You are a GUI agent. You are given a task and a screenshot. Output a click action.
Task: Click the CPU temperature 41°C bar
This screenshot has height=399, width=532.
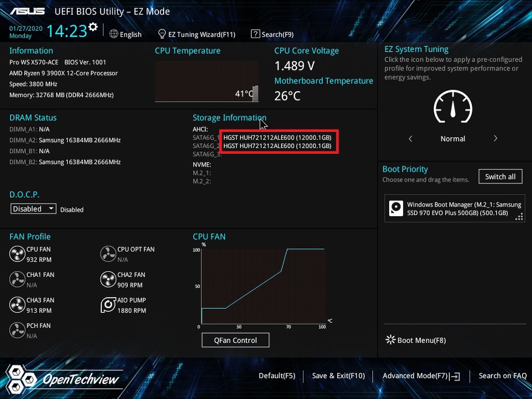tap(255, 93)
